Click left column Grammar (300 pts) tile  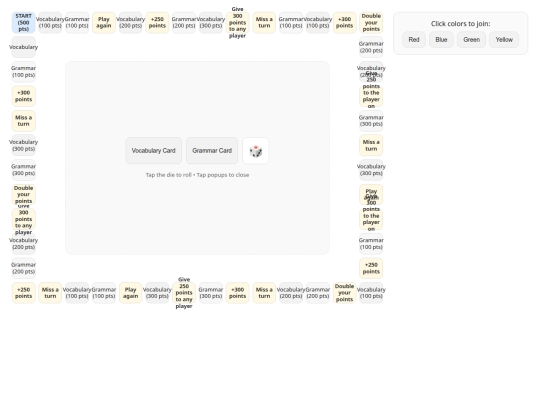click(x=23, y=170)
